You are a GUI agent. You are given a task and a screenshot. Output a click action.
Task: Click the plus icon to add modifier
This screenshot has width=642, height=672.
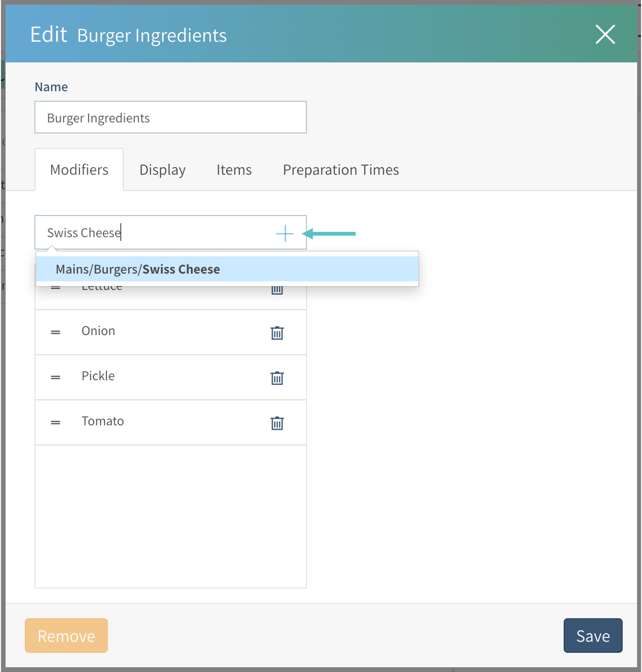[284, 234]
